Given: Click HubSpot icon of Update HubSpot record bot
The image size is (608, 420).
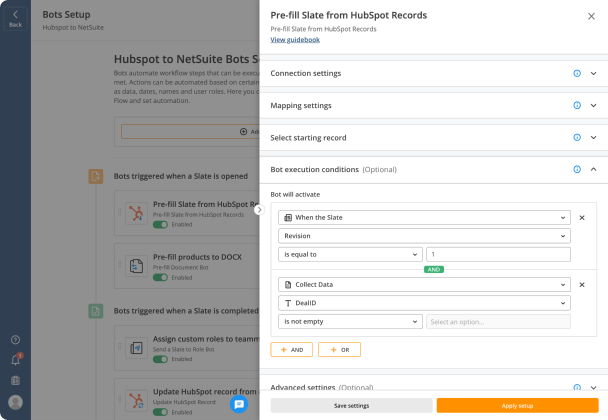Looking at the screenshot, I should 136,401.
